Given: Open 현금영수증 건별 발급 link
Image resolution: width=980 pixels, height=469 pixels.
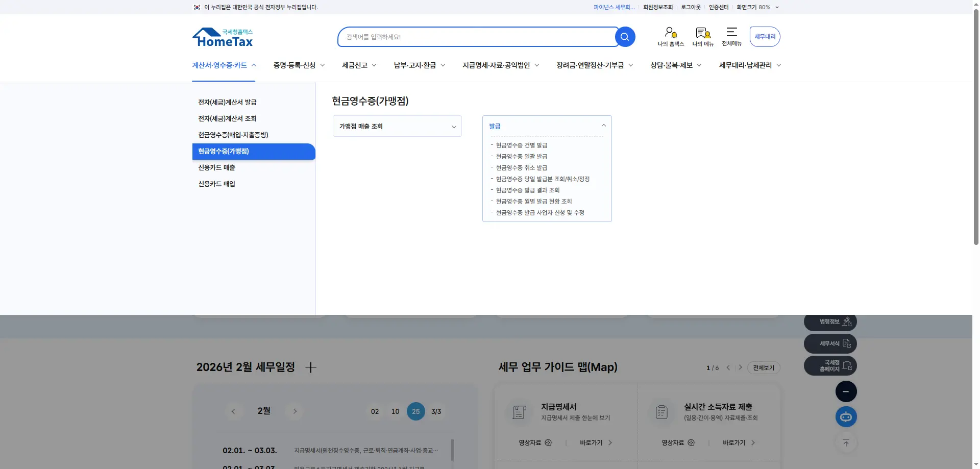Looking at the screenshot, I should tap(522, 145).
